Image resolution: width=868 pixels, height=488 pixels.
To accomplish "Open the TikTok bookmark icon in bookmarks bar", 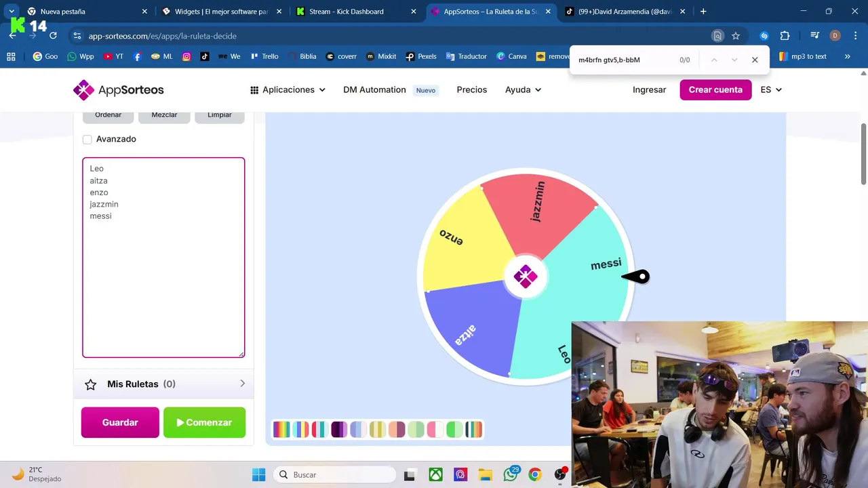I will point(204,56).
